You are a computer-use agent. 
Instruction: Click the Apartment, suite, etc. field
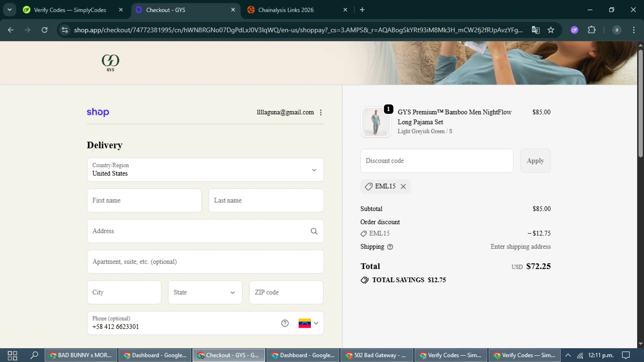coord(205,262)
